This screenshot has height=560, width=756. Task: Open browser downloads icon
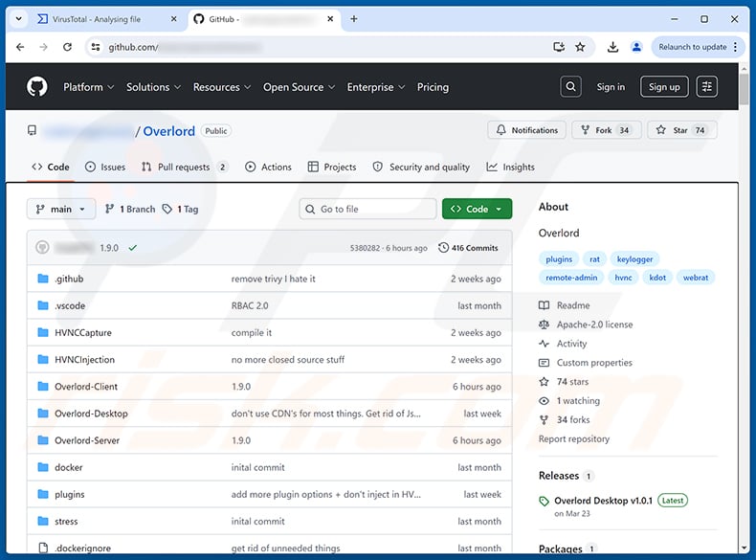pos(612,47)
